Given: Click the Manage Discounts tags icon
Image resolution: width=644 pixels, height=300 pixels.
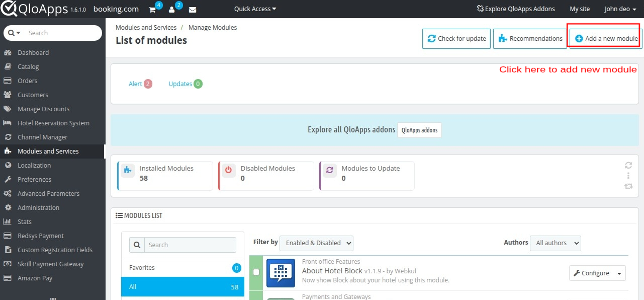Looking at the screenshot, I should [8, 109].
